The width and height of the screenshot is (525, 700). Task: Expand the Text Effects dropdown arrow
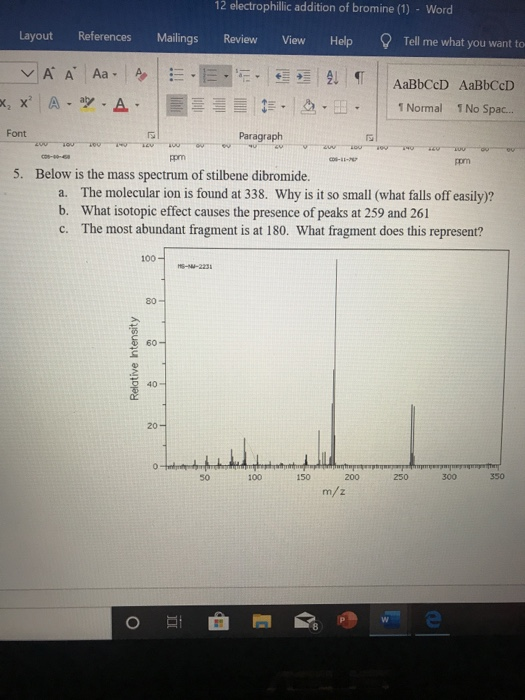point(69,105)
